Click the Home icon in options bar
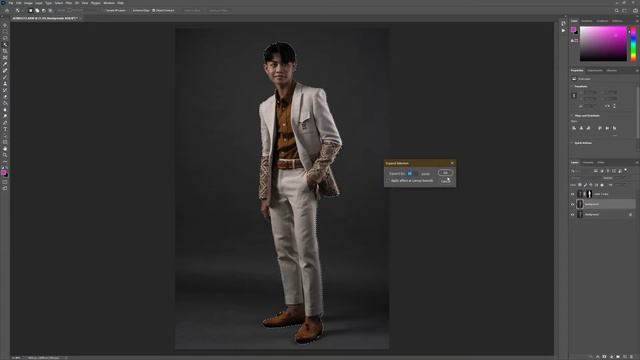The width and height of the screenshot is (640, 360). 7,11
